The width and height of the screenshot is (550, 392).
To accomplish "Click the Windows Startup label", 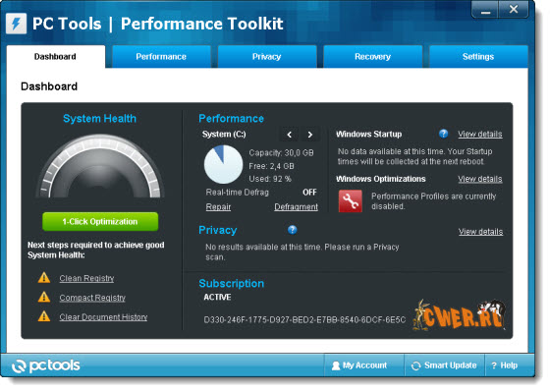I will (369, 134).
